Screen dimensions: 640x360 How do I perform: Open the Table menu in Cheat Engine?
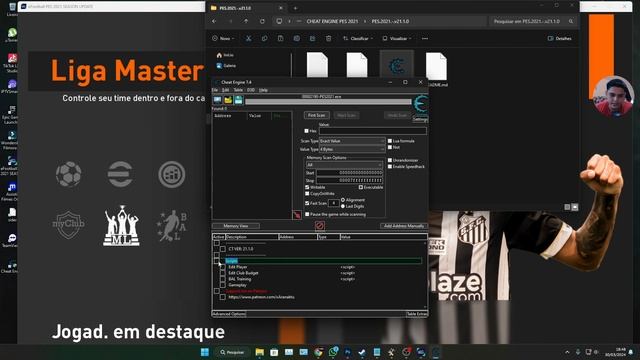(x=238, y=90)
